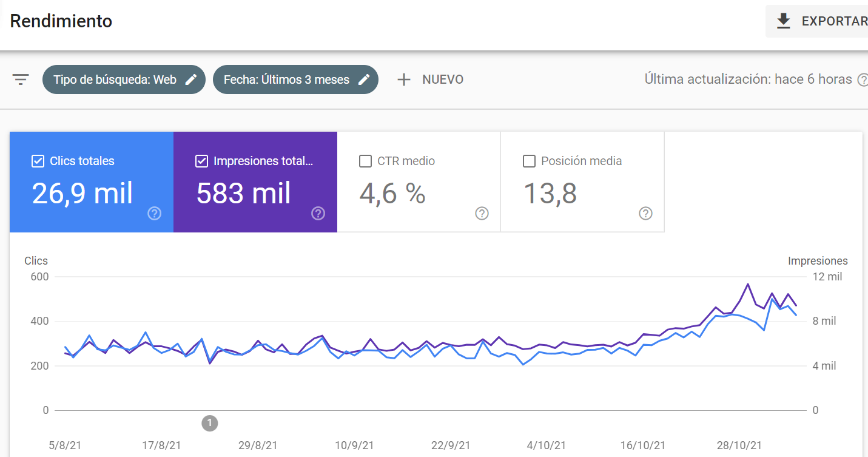Click the 10/9/21 date axis label
The image size is (868, 457).
coord(355,445)
